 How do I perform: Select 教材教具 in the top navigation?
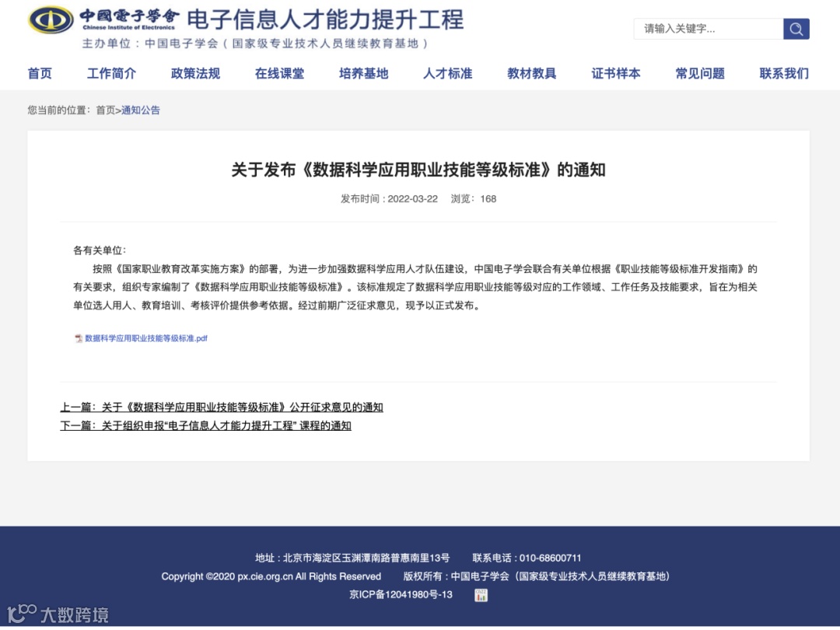pyautogui.click(x=532, y=73)
